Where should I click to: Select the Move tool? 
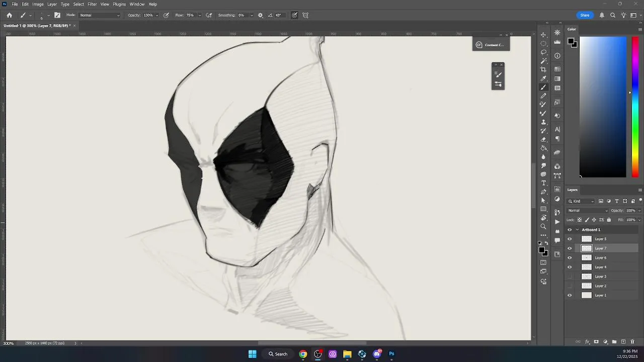tap(543, 35)
